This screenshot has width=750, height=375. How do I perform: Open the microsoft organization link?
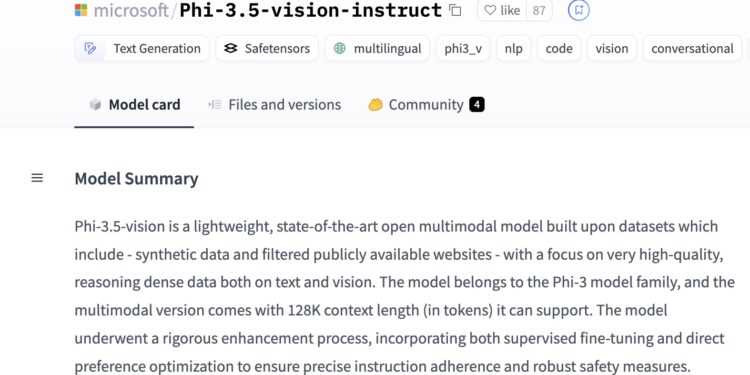131,10
